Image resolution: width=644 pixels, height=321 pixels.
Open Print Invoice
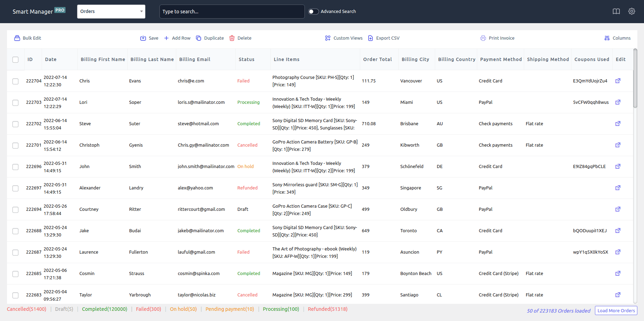click(497, 38)
